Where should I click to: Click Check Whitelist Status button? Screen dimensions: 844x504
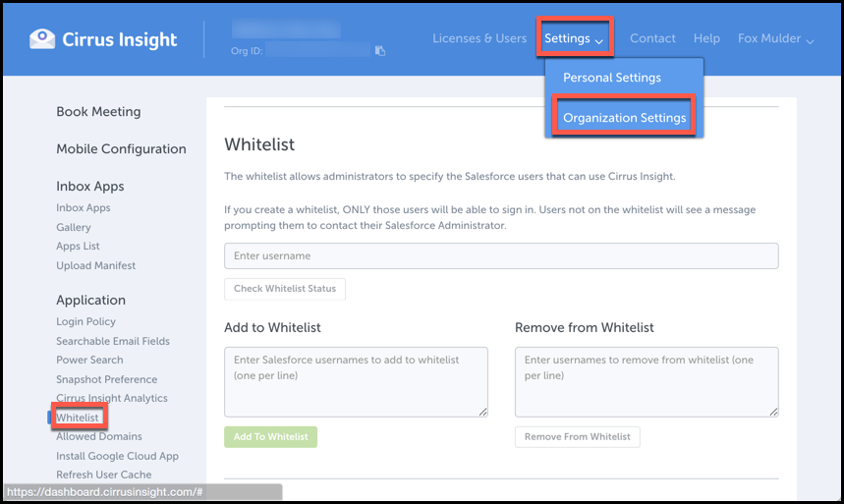[x=285, y=289]
